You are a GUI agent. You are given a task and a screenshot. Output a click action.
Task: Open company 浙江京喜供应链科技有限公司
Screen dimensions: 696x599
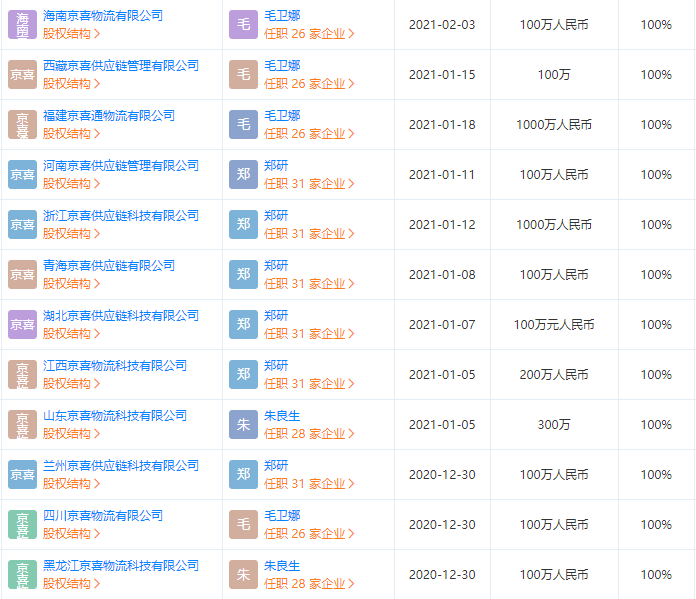(121, 216)
